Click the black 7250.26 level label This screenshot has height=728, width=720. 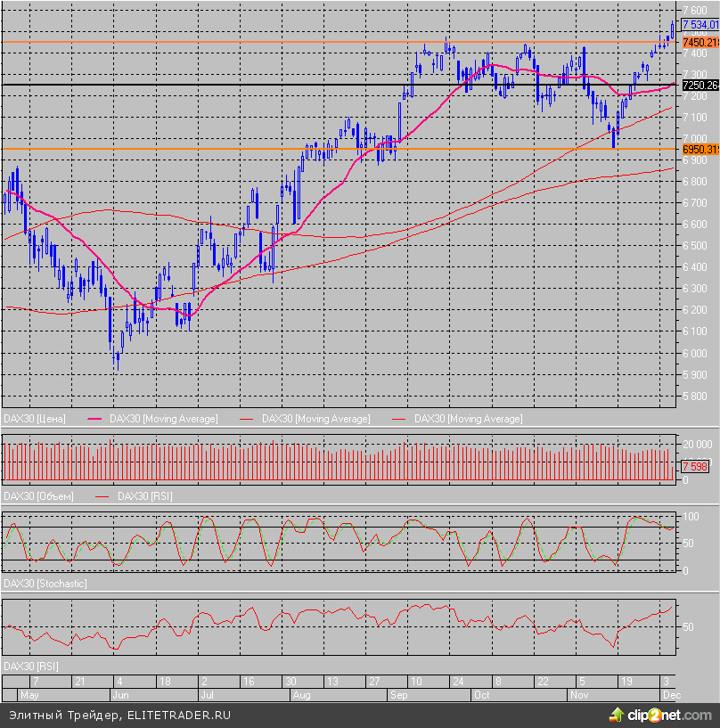700,86
